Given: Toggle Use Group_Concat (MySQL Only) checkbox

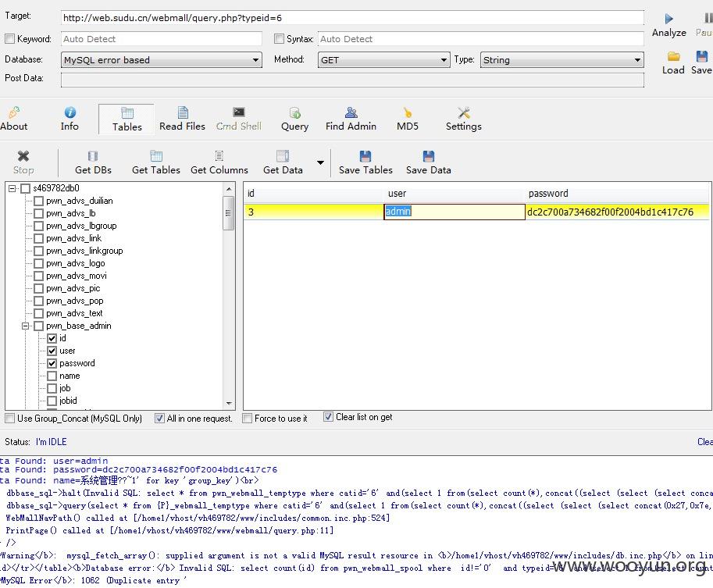Looking at the screenshot, I should pos(9,418).
